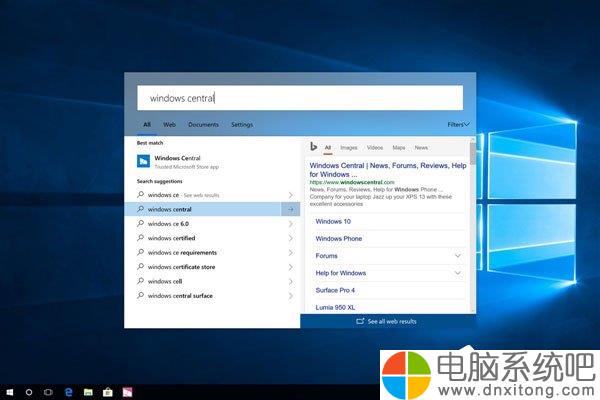Open the Forums sitelink
This screenshot has height=400, width=600.
click(x=326, y=256)
